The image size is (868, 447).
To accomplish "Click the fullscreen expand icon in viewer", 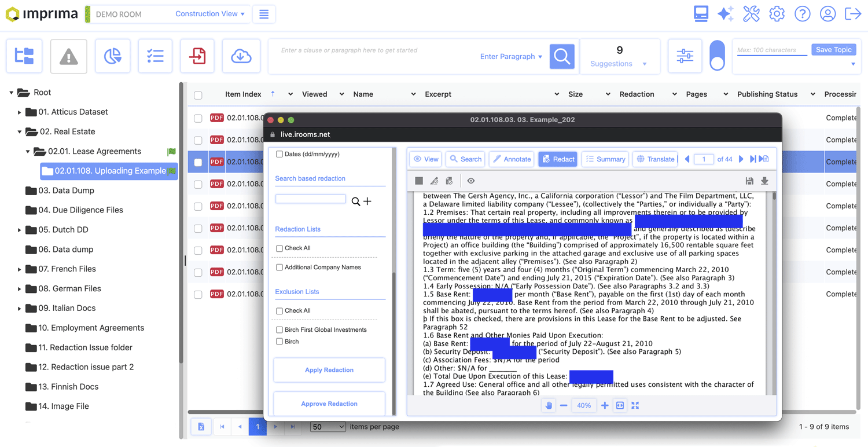I will pos(635,405).
